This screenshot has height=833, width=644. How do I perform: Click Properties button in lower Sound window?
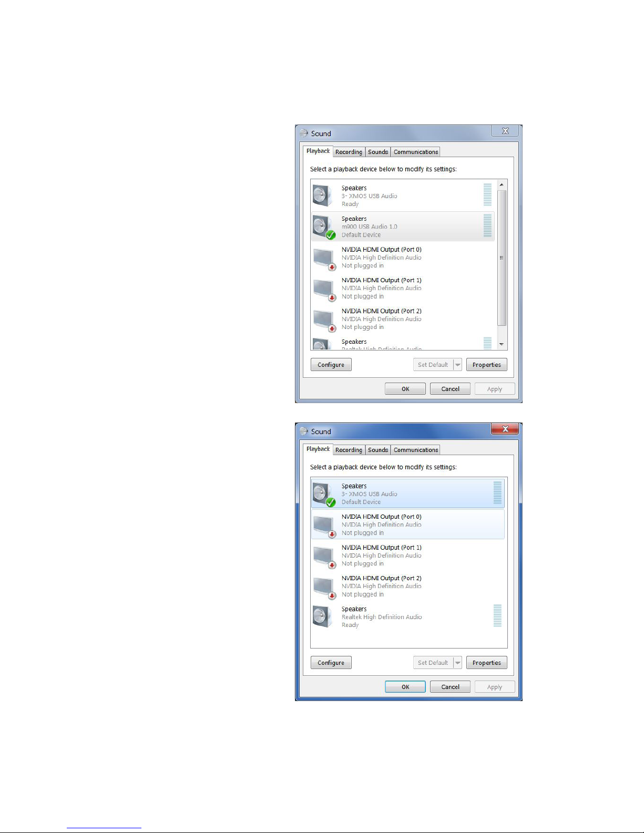(487, 663)
